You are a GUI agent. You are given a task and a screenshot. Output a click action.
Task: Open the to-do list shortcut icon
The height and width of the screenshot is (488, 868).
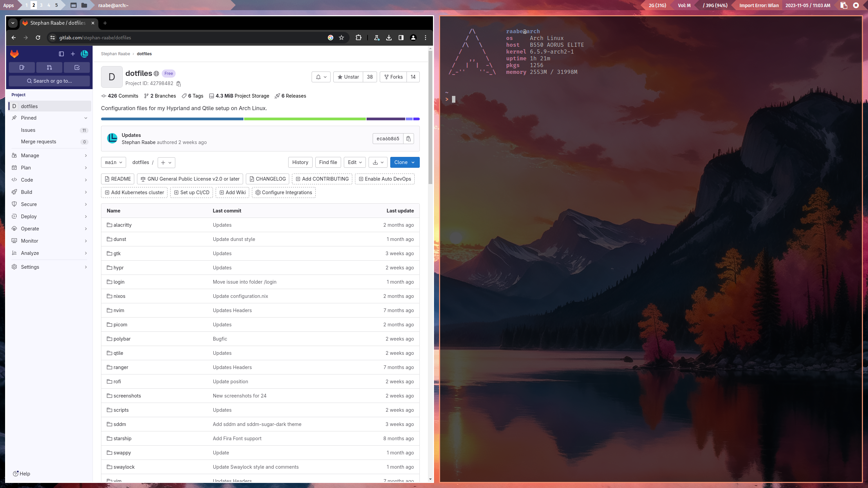coord(77,67)
